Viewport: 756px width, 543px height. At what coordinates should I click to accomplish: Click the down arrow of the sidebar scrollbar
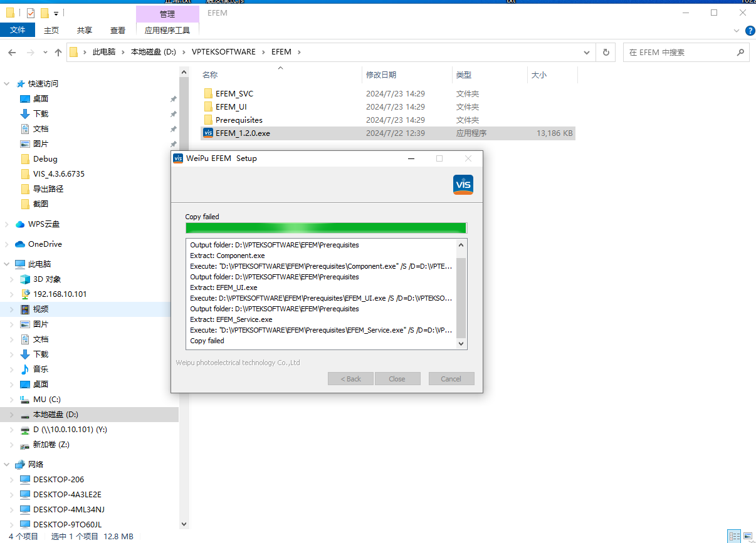pos(184,524)
